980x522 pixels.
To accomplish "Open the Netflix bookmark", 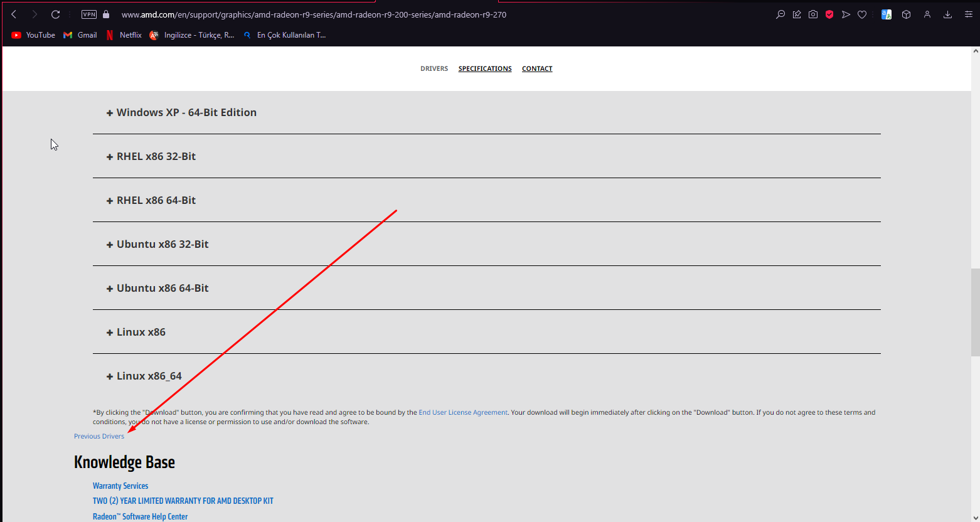I will 124,35.
